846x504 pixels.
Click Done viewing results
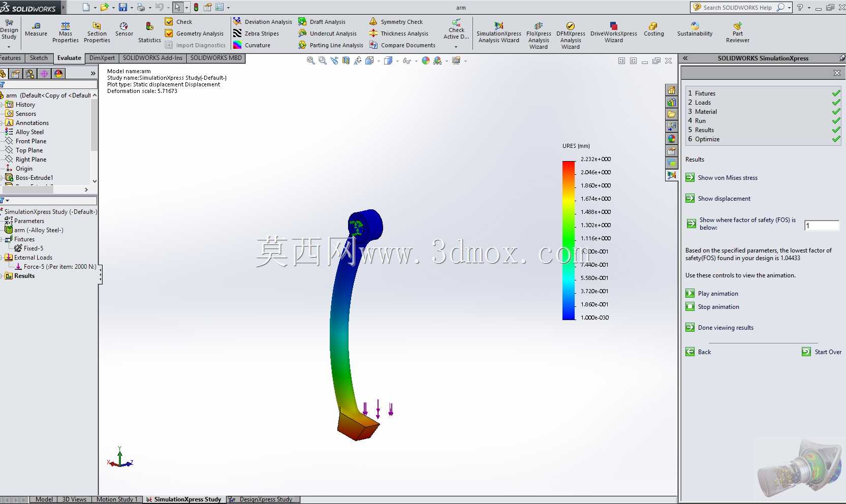(x=719, y=328)
